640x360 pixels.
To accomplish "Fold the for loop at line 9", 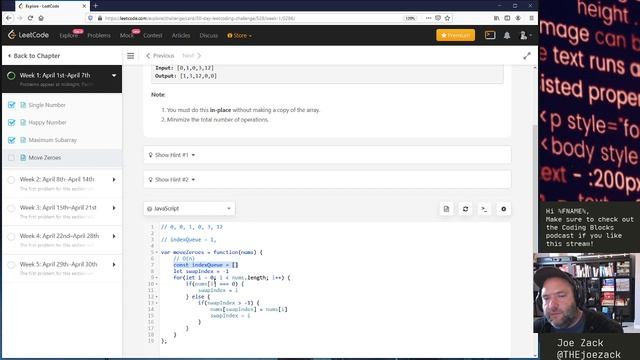I will coord(157,278).
